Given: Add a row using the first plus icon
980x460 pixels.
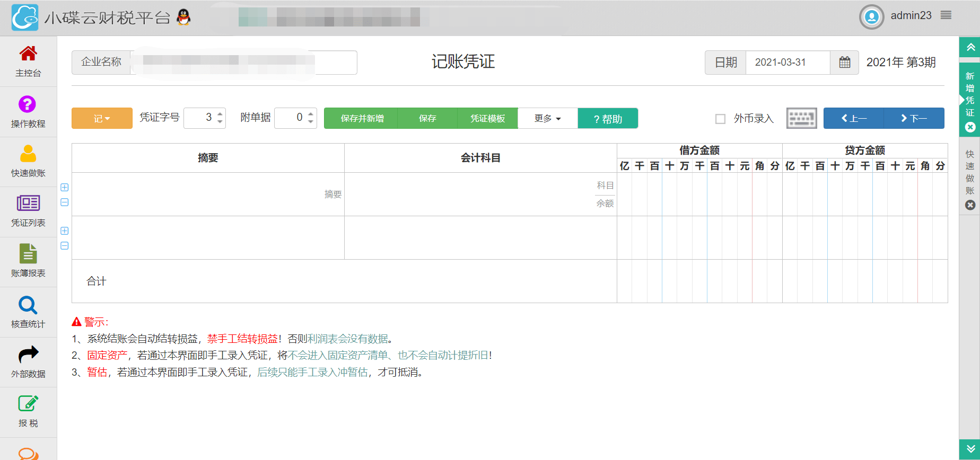Looking at the screenshot, I should point(65,187).
